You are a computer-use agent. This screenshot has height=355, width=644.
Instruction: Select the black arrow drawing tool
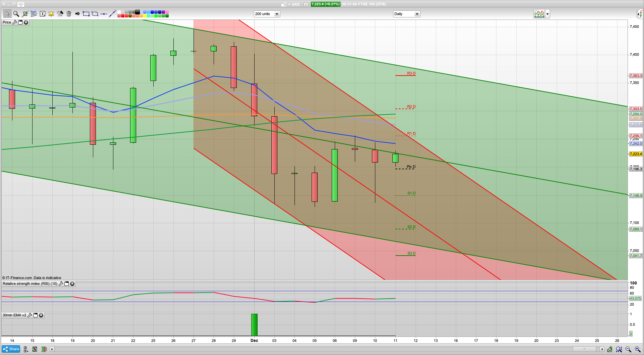pyautogui.click(x=77, y=14)
